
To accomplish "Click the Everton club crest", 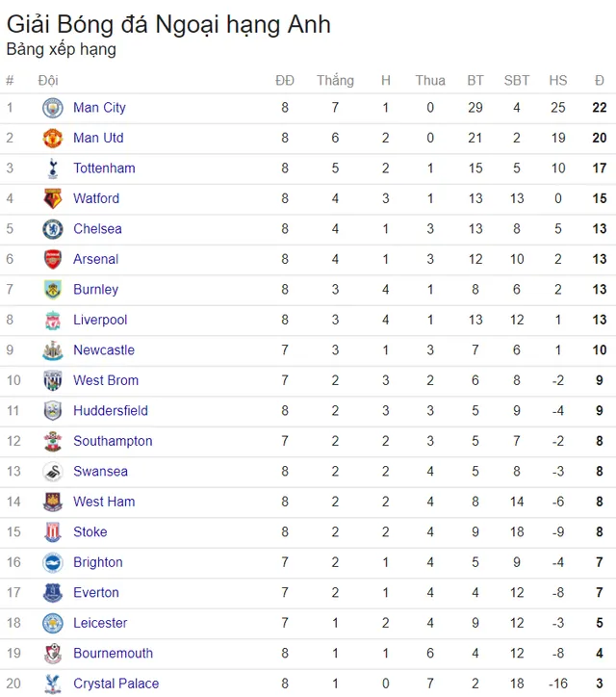I will 53,593.
